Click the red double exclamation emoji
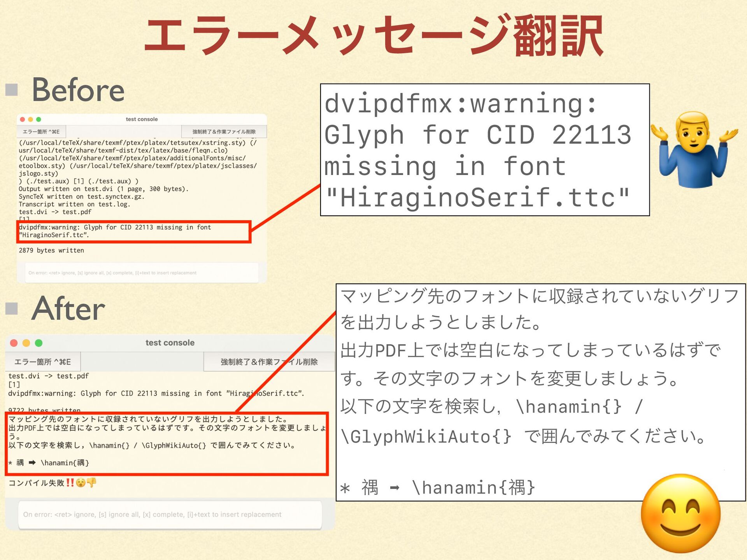This screenshot has width=747, height=560. 70,483
